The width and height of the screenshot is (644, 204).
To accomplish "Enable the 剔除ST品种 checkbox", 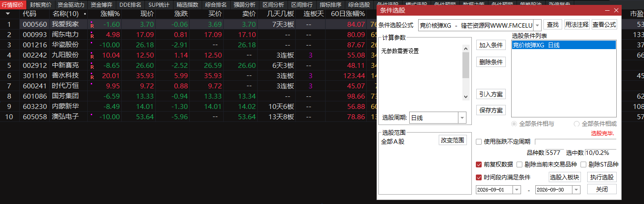I will 584,164.
